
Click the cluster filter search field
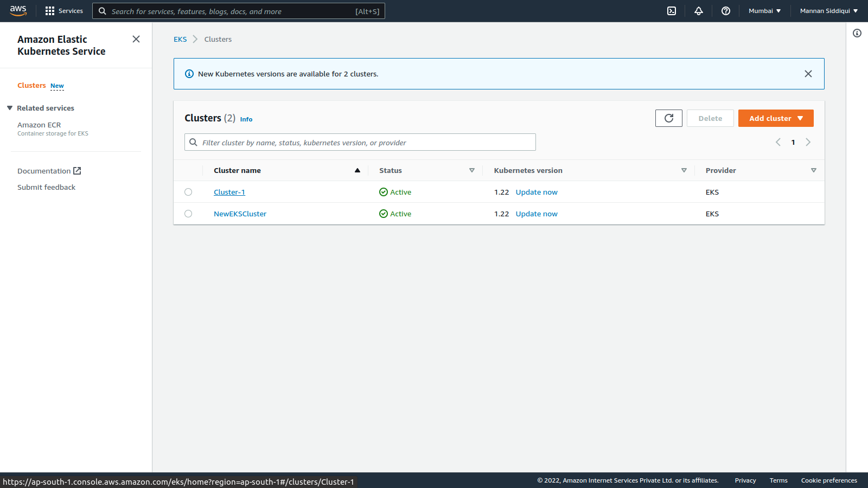coord(360,142)
